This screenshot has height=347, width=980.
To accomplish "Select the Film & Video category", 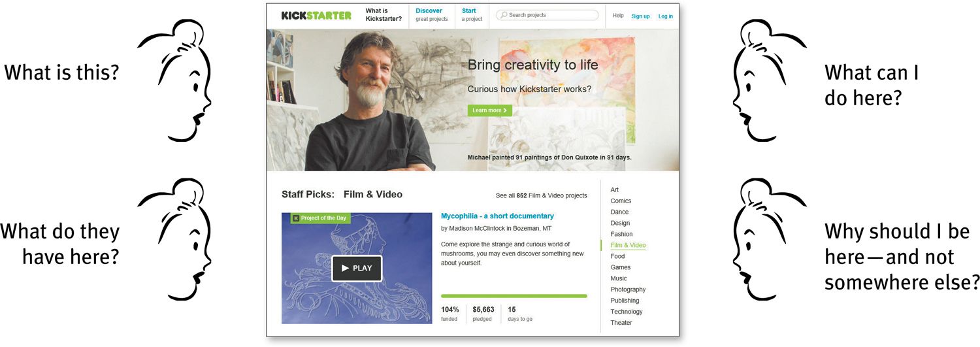I will 628,246.
